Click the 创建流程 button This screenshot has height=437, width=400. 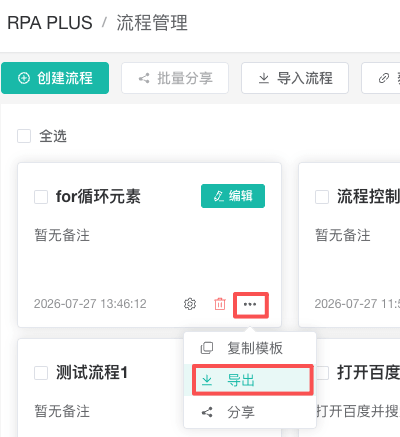pos(55,78)
